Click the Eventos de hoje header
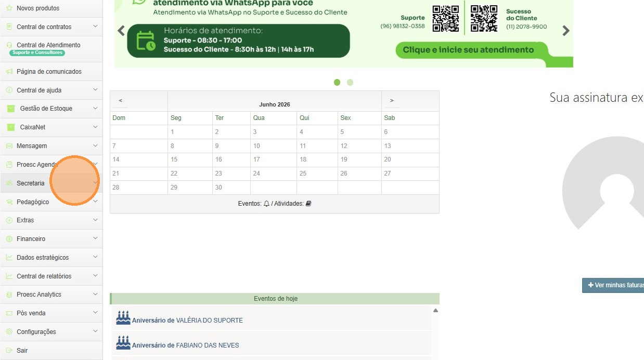 pyautogui.click(x=276, y=299)
